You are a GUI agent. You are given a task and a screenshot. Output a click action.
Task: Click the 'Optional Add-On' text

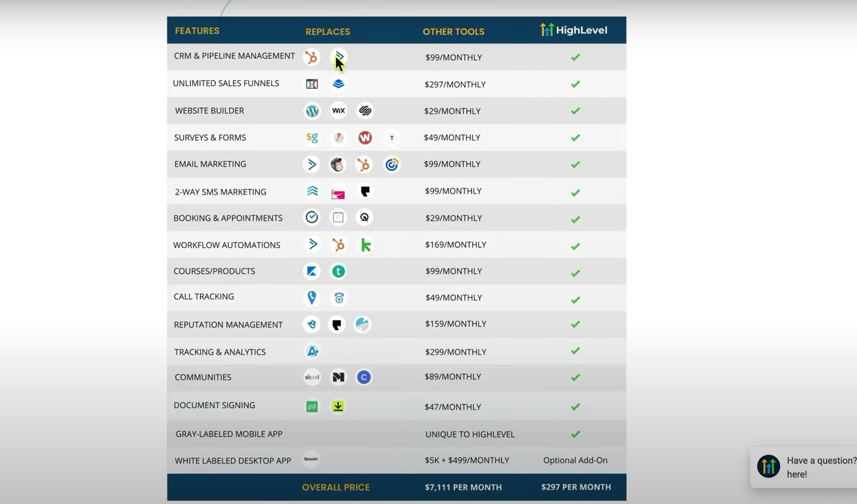pos(575,460)
